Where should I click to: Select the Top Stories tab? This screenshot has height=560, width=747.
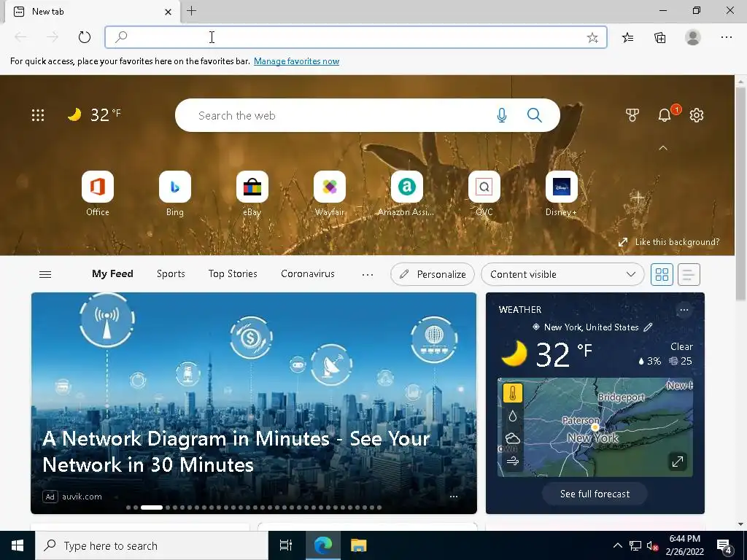233,274
